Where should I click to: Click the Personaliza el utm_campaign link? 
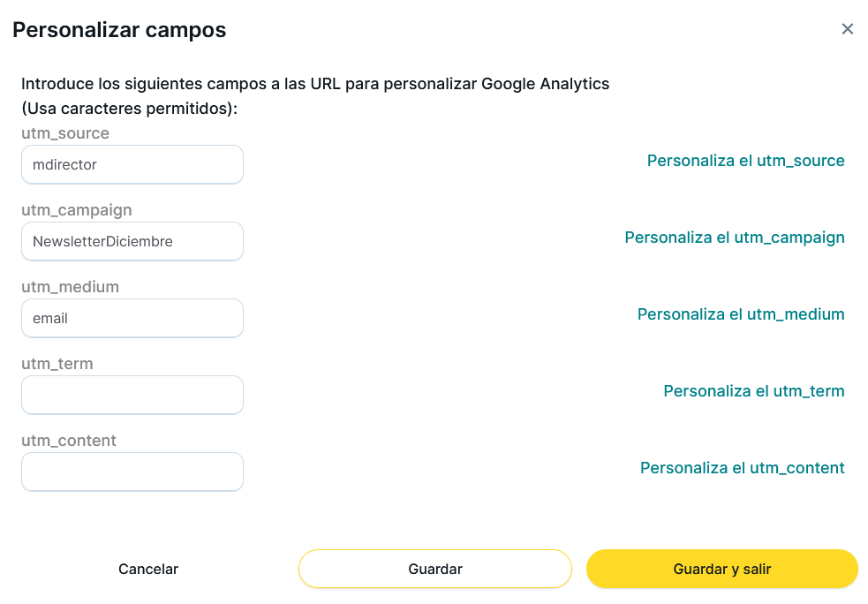[735, 238]
